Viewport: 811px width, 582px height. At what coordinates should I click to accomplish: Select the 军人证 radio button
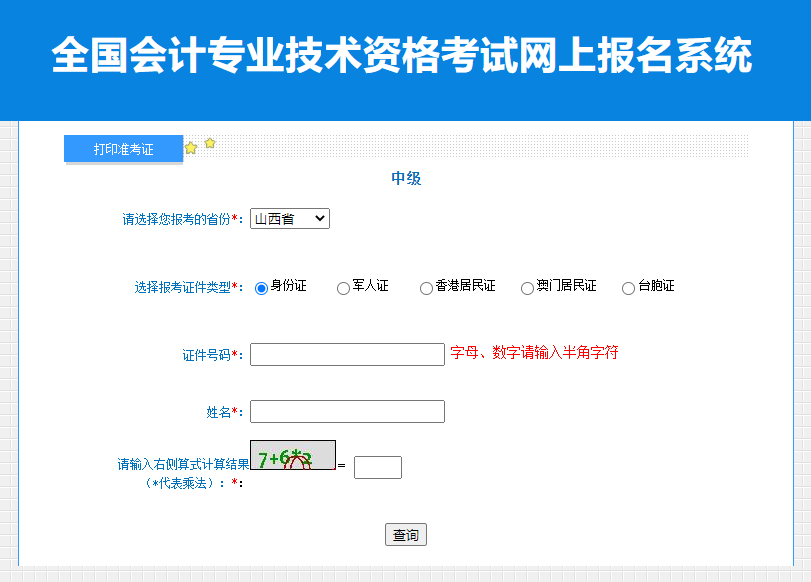point(341,287)
